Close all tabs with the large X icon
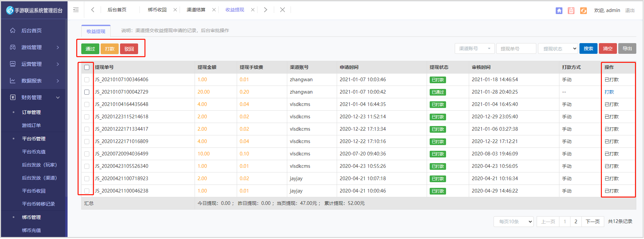 click(x=283, y=10)
